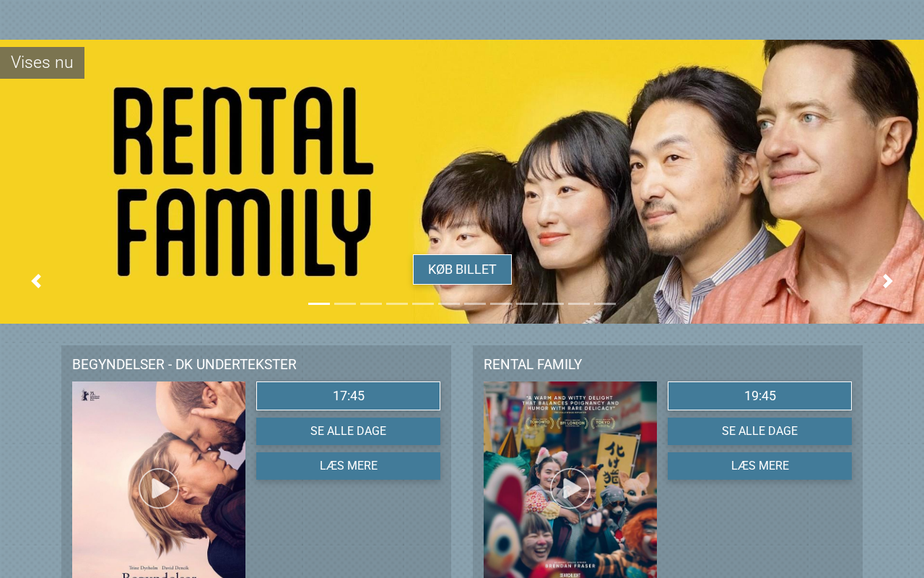
Task: Click LÆS MERE under Rental Family
Action: 759,466
